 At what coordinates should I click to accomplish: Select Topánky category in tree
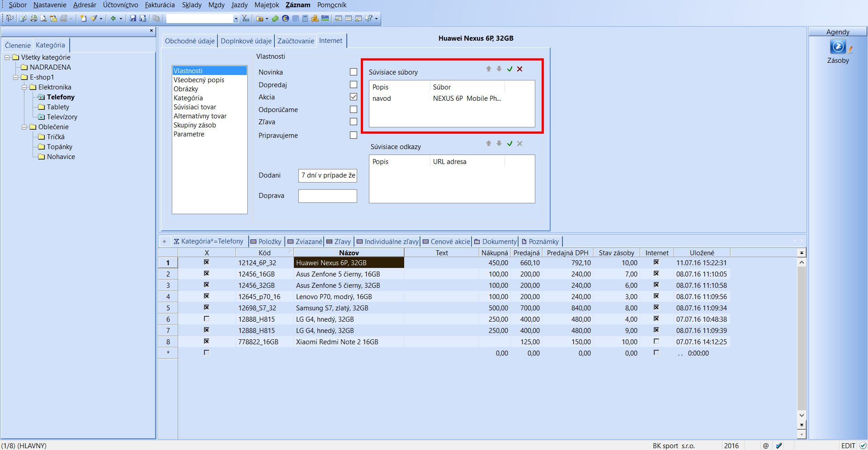(x=60, y=147)
